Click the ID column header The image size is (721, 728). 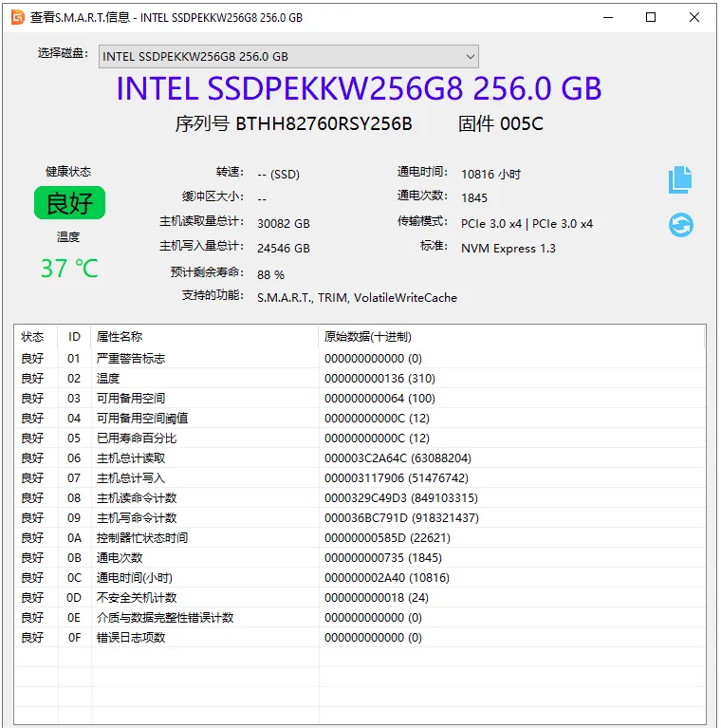tap(74, 337)
